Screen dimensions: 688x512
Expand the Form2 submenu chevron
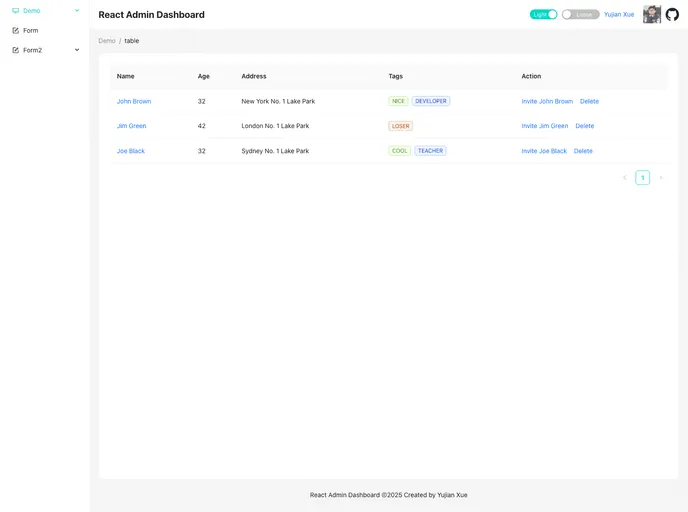click(x=77, y=50)
